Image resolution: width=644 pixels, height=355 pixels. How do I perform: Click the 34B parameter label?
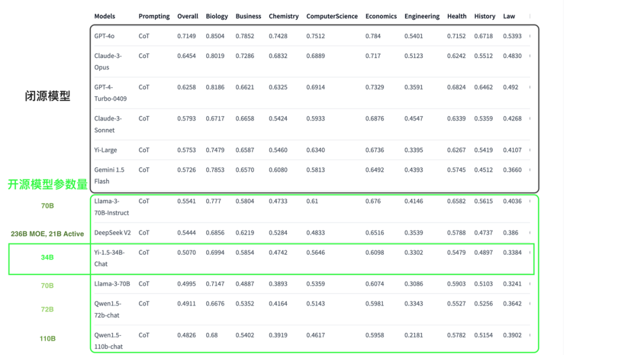click(x=47, y=257)
